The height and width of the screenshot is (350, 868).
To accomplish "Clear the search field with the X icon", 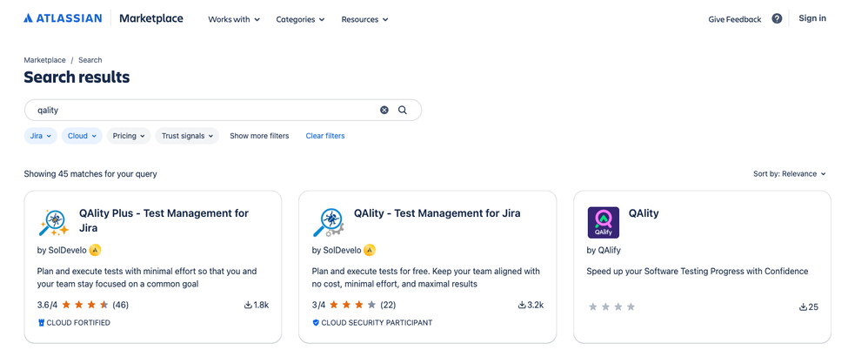I will (x=384, y=111).
